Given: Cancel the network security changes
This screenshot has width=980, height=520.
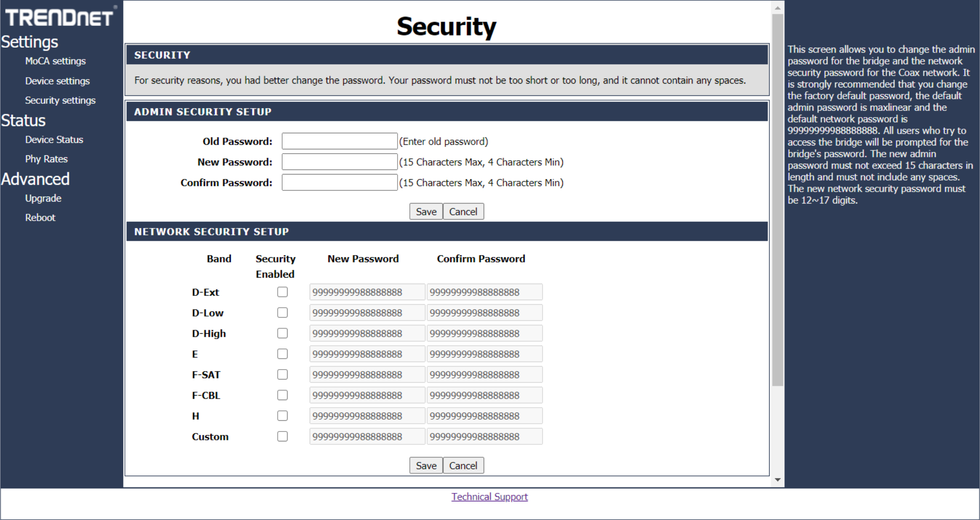Looking at the screenshot, I should [463, 465].
